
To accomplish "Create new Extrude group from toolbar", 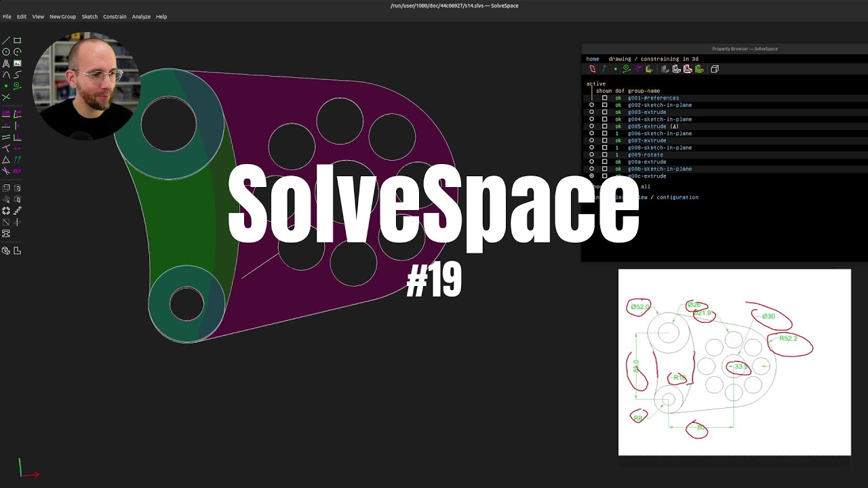I will coord(6,188).
